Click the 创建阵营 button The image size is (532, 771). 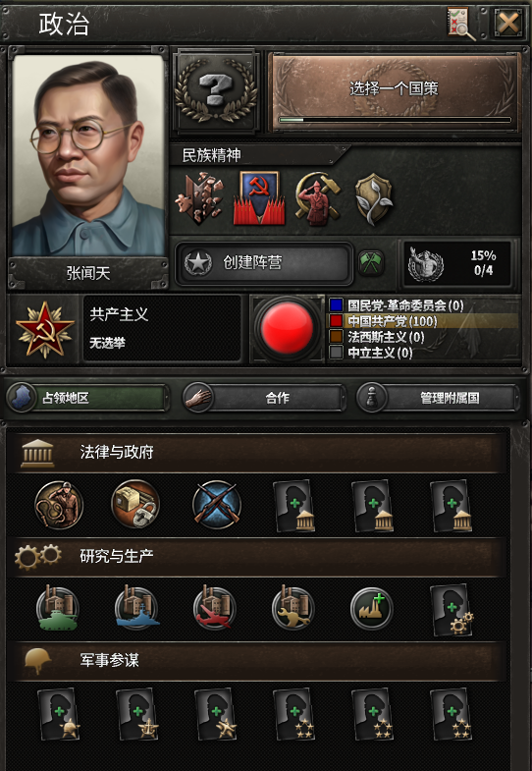click(264, 263)
